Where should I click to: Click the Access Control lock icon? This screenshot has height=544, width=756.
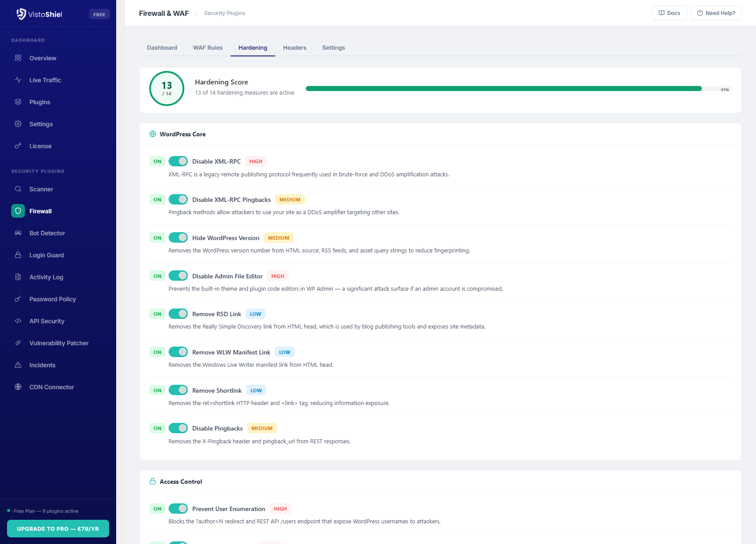153,481
